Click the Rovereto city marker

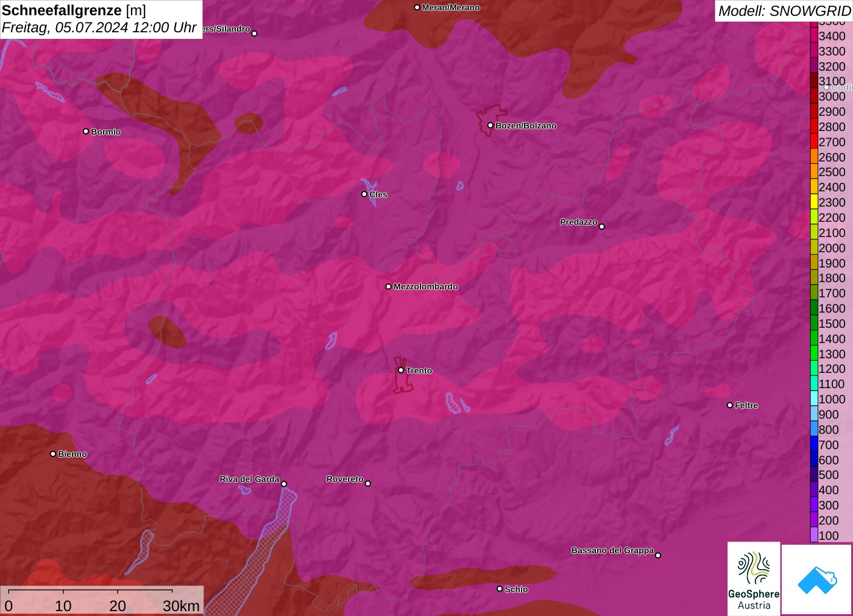coord(367,484)
